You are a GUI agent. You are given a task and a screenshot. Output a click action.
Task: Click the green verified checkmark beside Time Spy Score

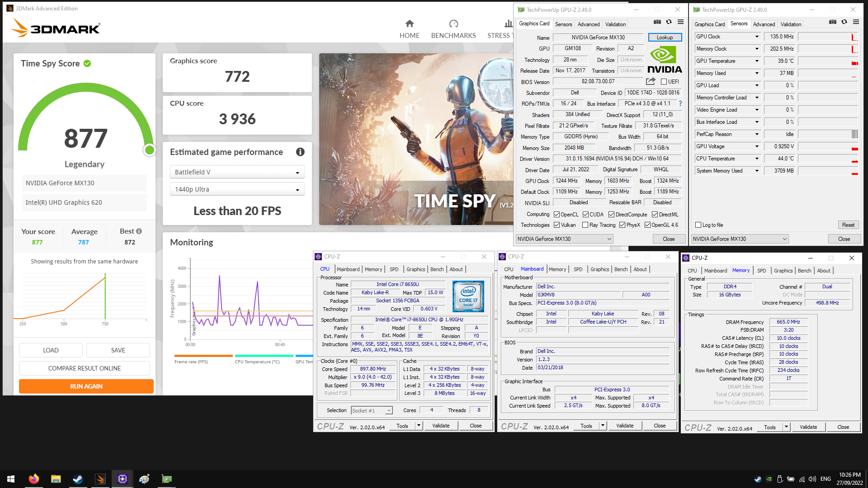coord(87,64)
